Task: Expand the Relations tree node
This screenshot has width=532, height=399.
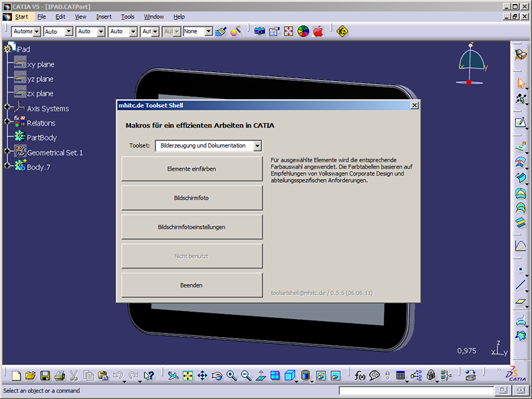Action: [x=7, y=122]
